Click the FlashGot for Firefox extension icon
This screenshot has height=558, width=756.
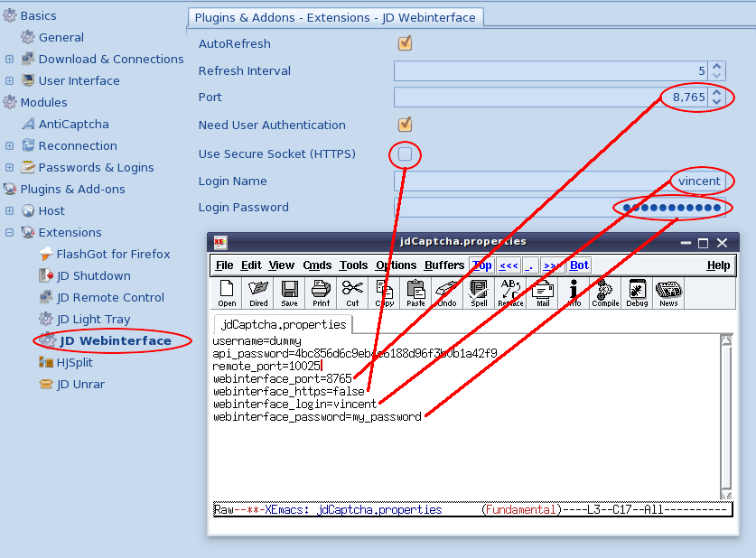click(x=46, y=254)
